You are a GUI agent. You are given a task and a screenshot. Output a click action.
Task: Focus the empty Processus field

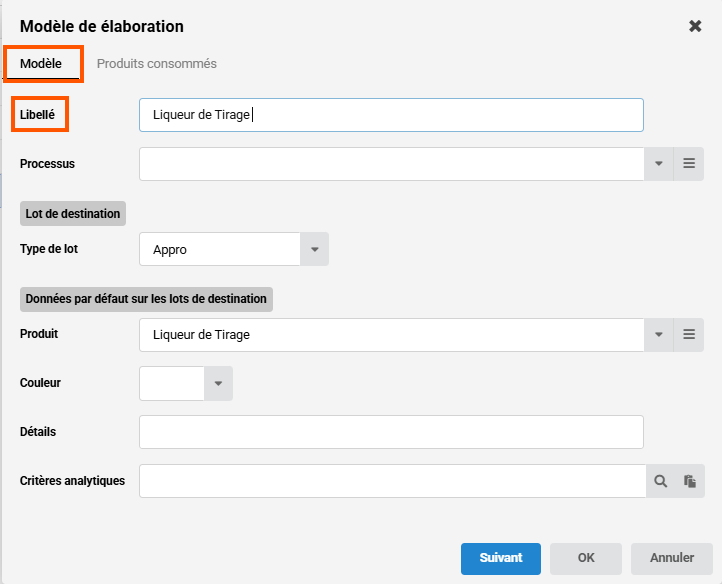(x=391, y=164)
